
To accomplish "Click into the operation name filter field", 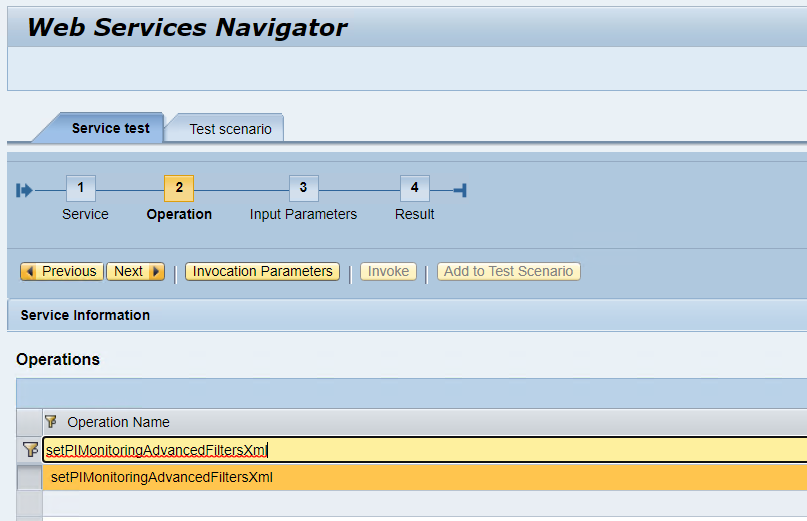I will pos(420,450).
